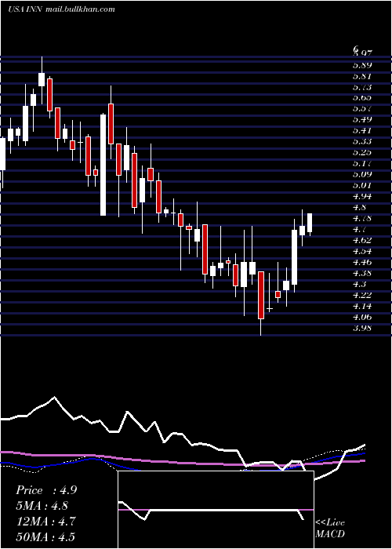The width and height of the screenshot is (392, 549).
Task: Click the '<<Live MACD' label
Action: click(x=330, y=528)
